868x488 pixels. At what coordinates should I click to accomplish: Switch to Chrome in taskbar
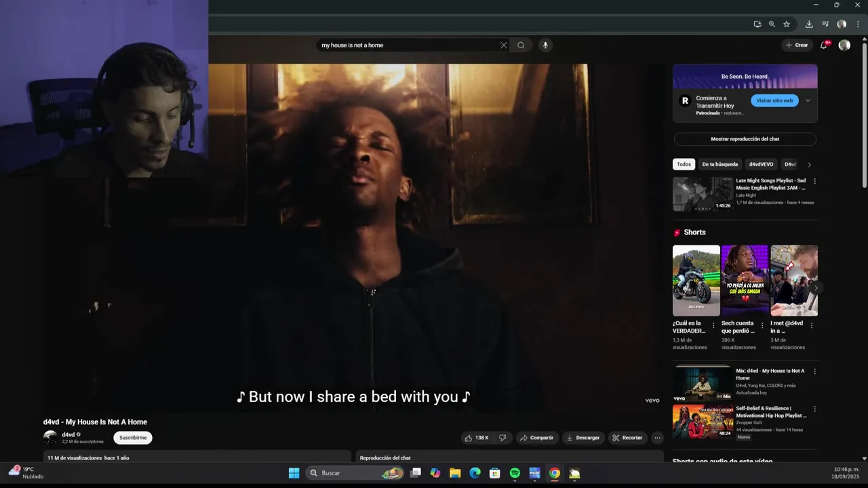click(555, 473)
